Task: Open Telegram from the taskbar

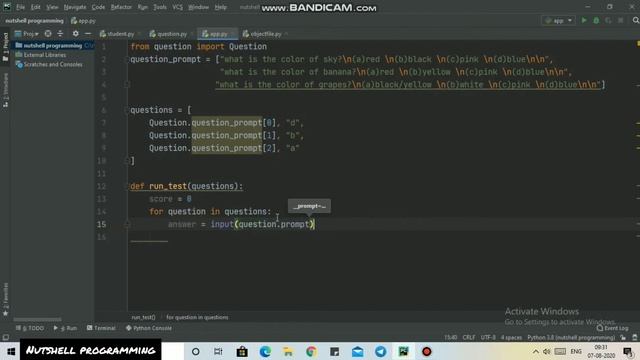Action: (x=380, y=351)
